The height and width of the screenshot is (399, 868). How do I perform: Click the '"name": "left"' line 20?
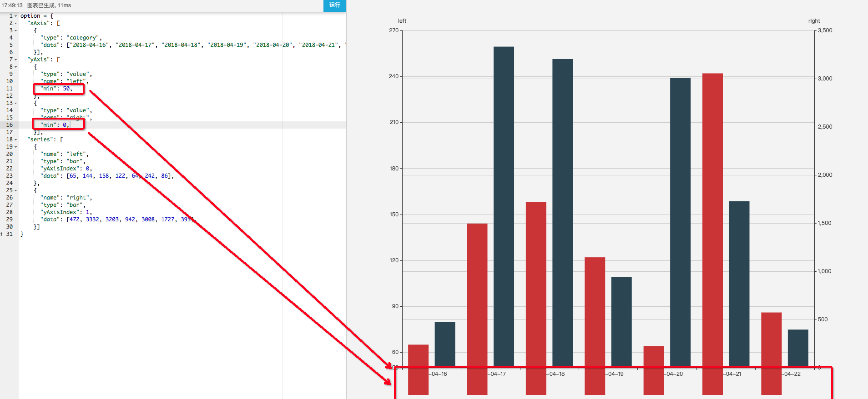[x=65, y=154]
